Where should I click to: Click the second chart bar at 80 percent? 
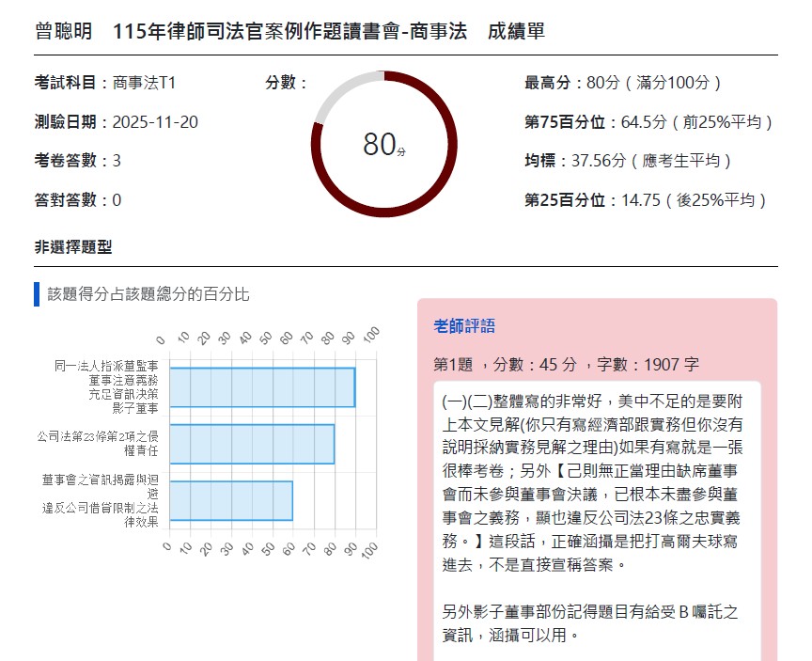pyautogui.click(x=251, y=444)
